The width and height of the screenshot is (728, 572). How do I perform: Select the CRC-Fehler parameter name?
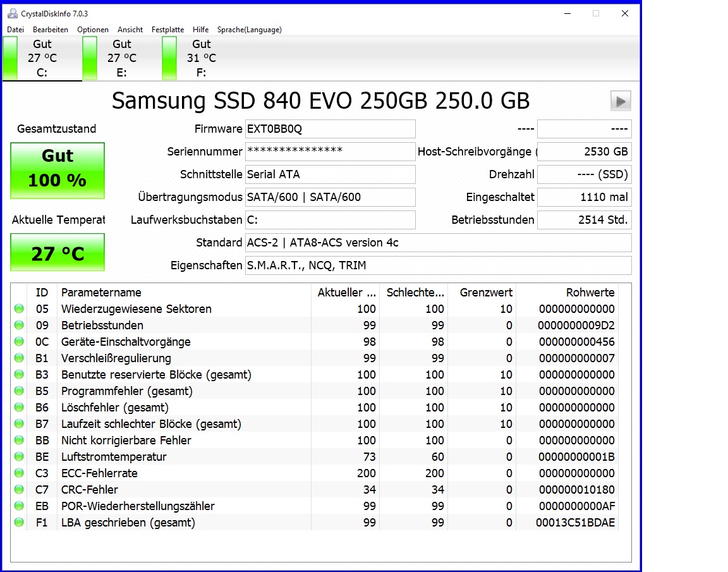(90, 489)
